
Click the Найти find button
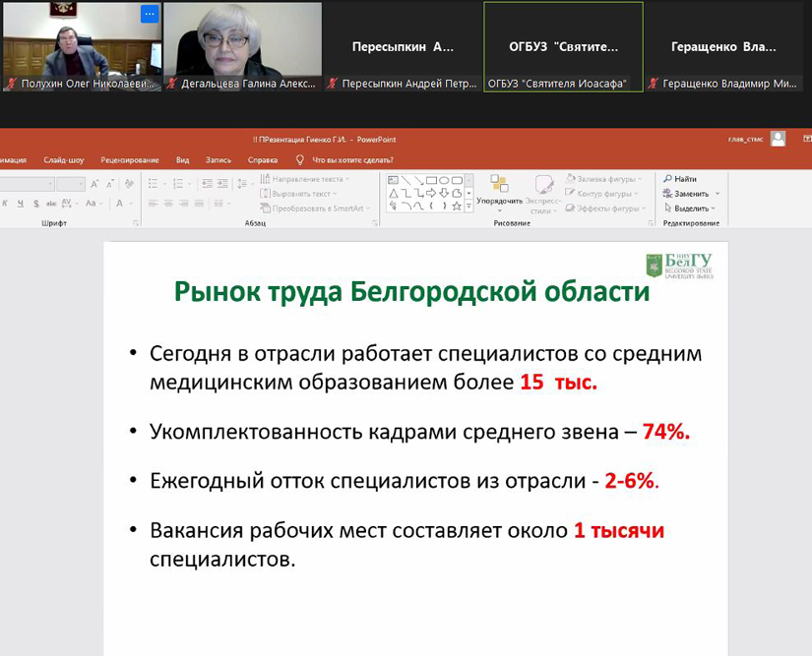[x=680, y=179]
